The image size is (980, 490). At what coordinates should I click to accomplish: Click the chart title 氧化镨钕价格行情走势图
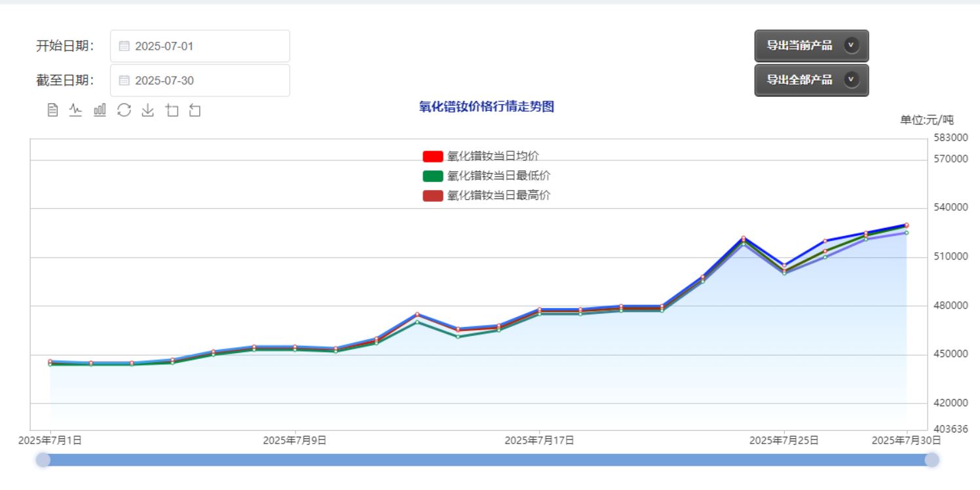pos(487,107)
